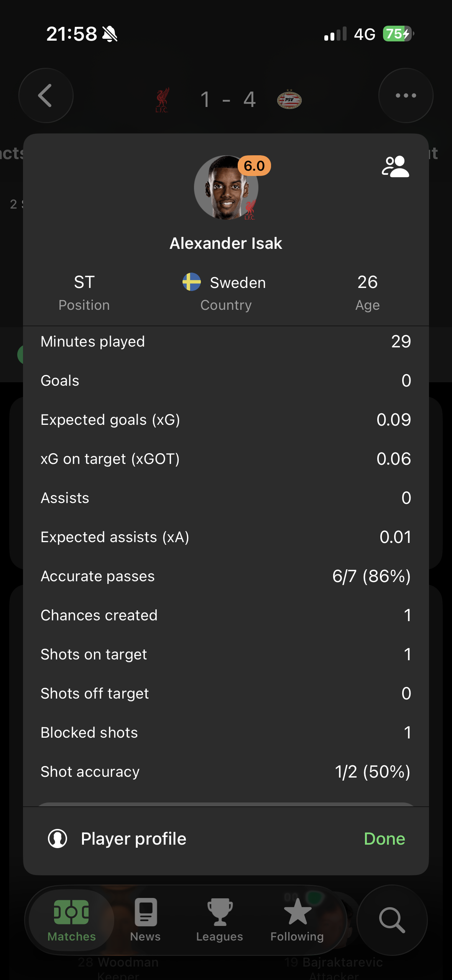
Task: Tap the PSV crest in score header
Action: click(x=289, y=100)
